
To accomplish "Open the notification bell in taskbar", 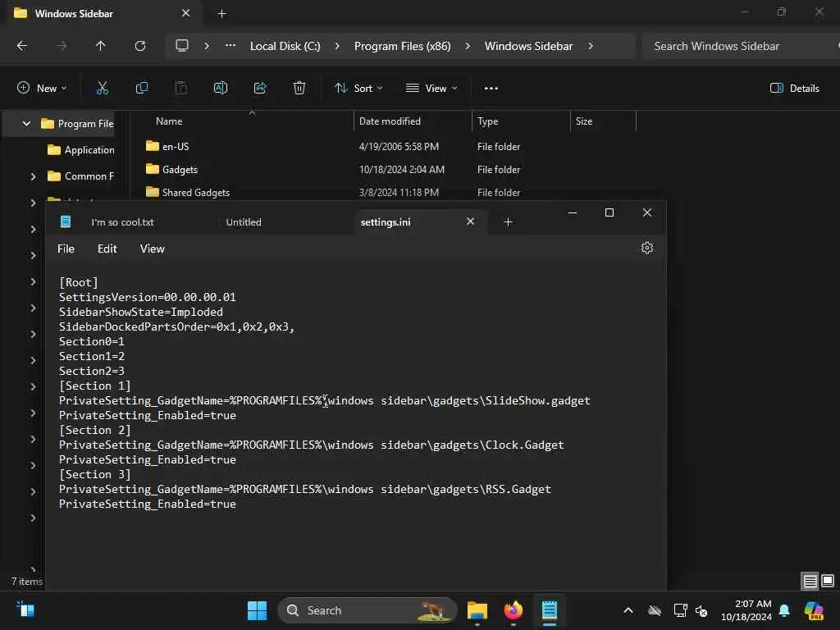I will point(784,610).
